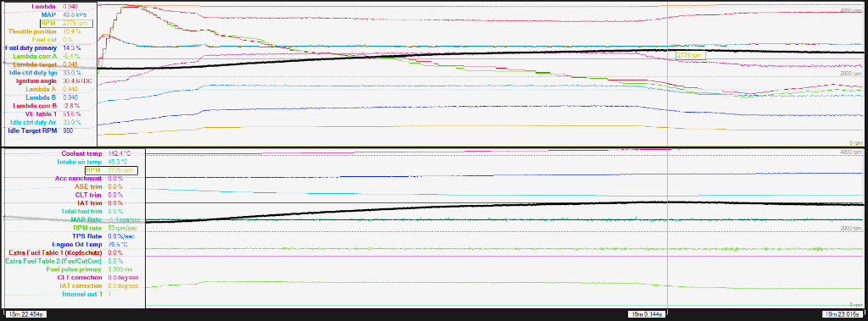
Task: Select the Engine Oil Temp label
Action: click(x=77, y=244)
